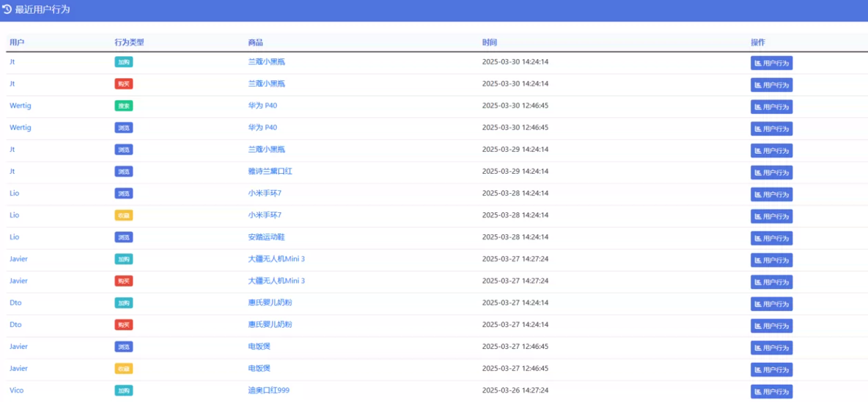This screenshot has width=868, height=402.
Task: Open user Lio in the 安踏运动鞋 row
Action: pos(14,237)
